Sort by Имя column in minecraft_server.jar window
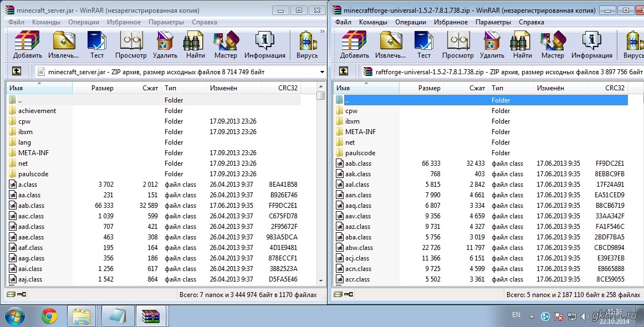The image size is (644, 327). 39,88
